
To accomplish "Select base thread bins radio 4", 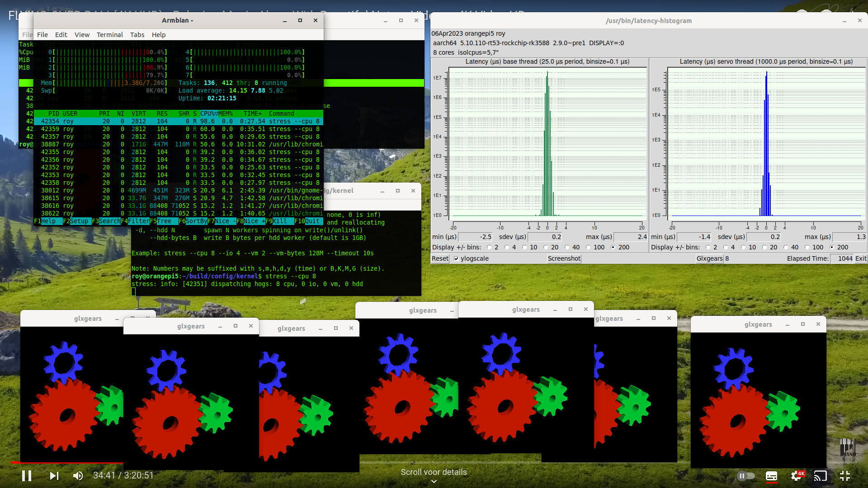I will click(507, 247).
